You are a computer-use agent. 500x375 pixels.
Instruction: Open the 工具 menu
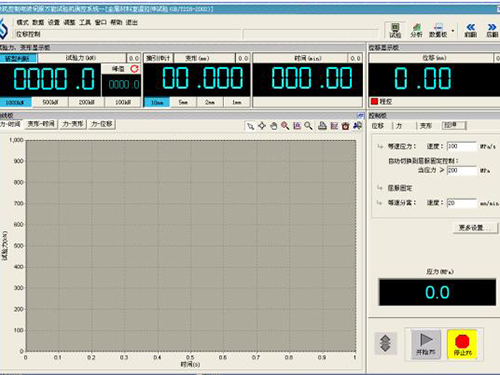point(85,22)
